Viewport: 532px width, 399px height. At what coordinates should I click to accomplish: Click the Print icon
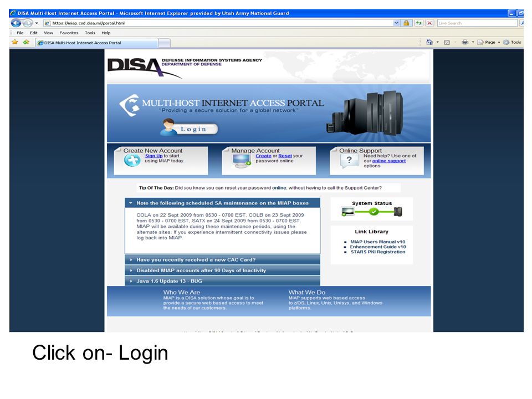pos(465,43)
